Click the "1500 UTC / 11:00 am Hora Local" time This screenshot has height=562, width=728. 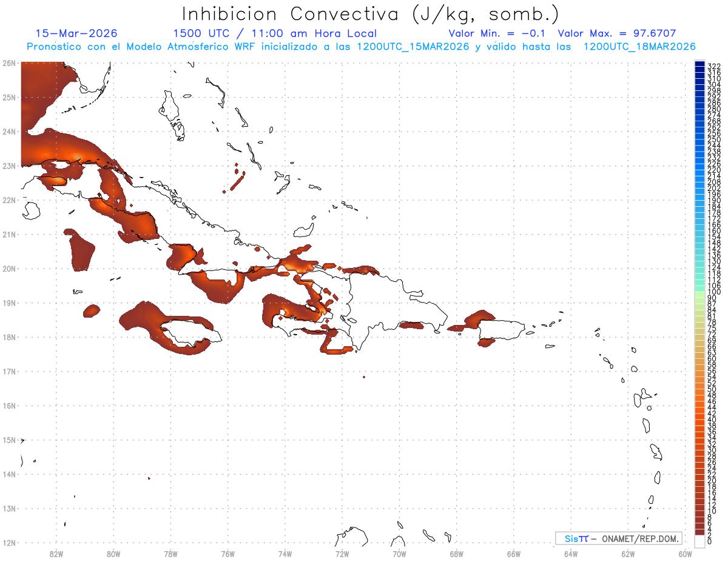[x=275, y=33]
